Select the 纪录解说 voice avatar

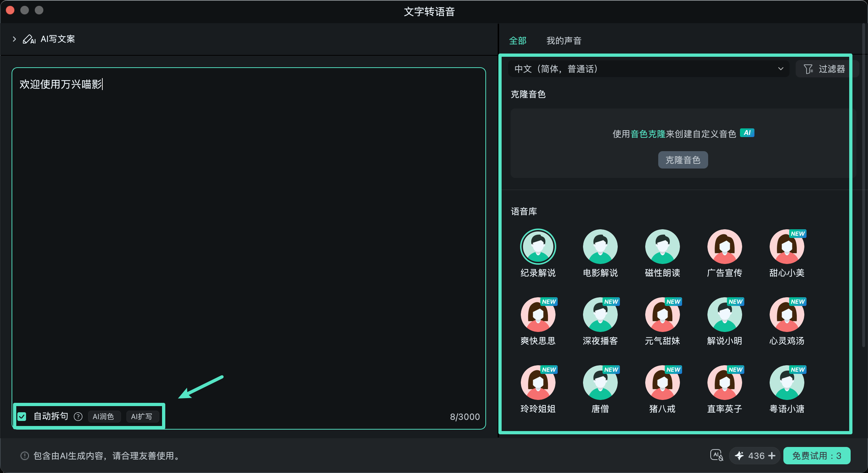tap(538, 247)
